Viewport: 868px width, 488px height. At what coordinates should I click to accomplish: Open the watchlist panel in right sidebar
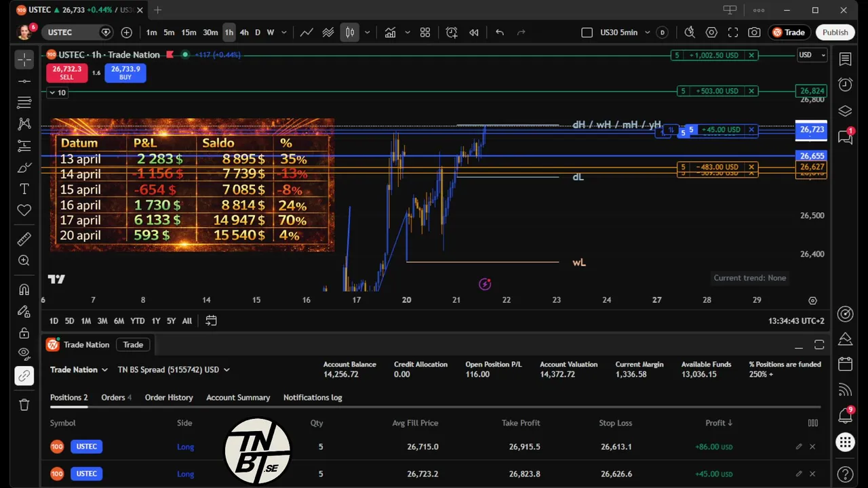(845, 60)
